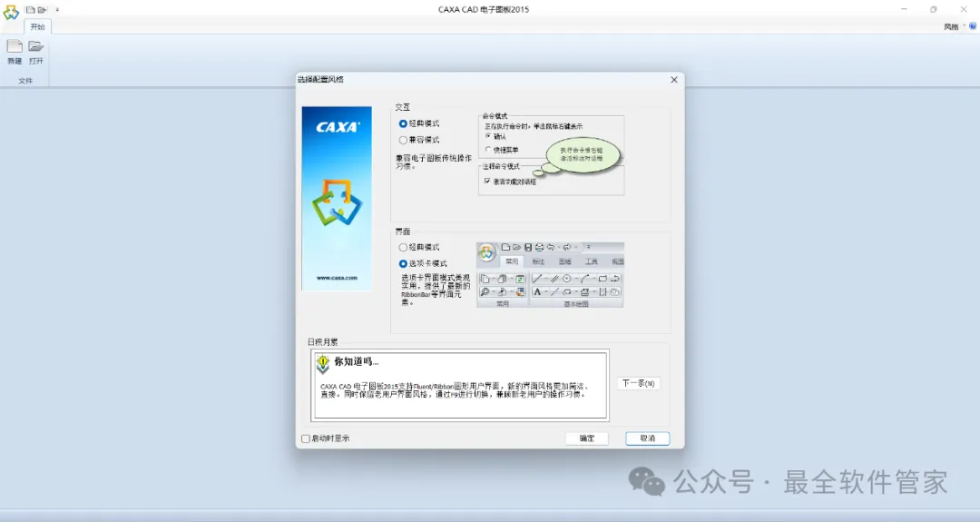Enable the 启动时显示 checkbox

[326, 438]
